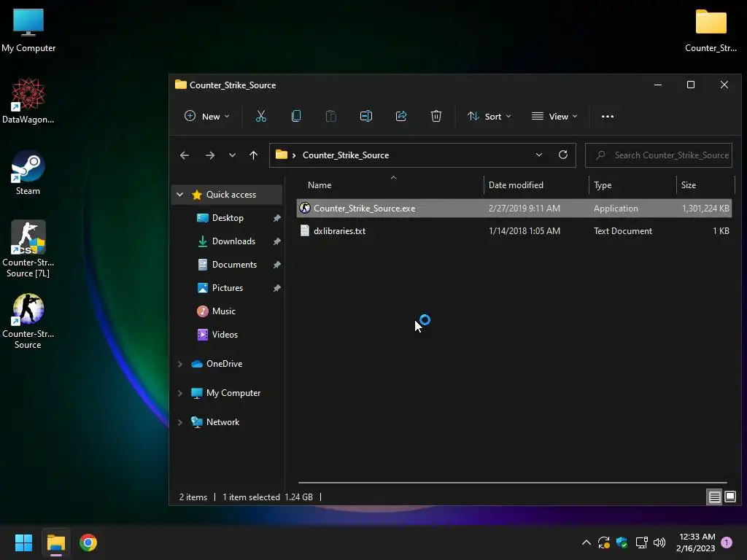Open the Sort dropdown
Viewport: 747px width, 560px height.
489,116
